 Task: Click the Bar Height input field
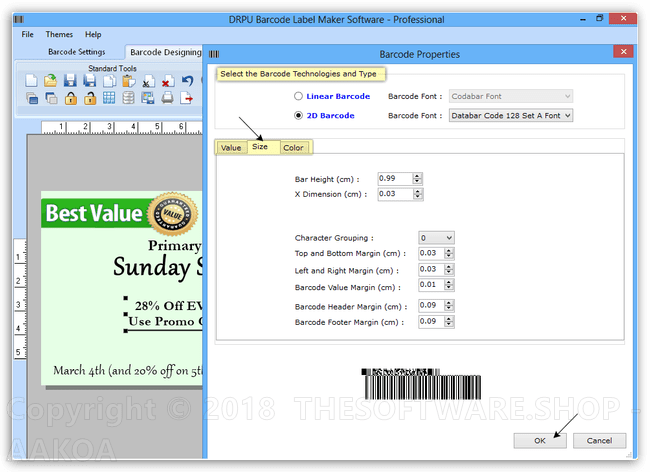pyautogui.click(x=394, y=178)
